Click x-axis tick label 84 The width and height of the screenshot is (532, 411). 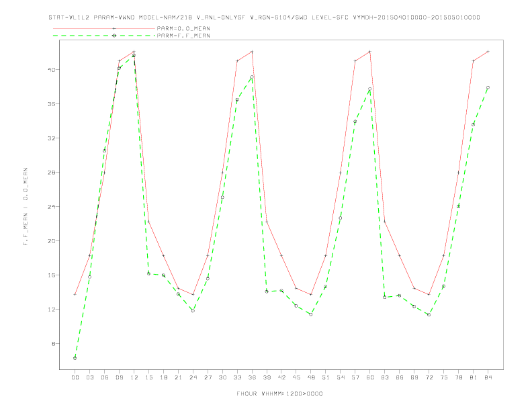click(x=488, y=377)
